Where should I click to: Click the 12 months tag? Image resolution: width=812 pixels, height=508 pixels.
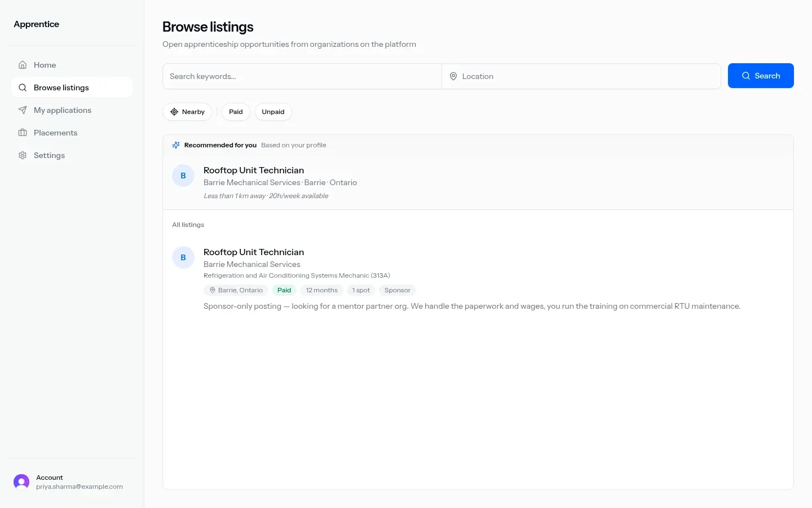point(321,290)
